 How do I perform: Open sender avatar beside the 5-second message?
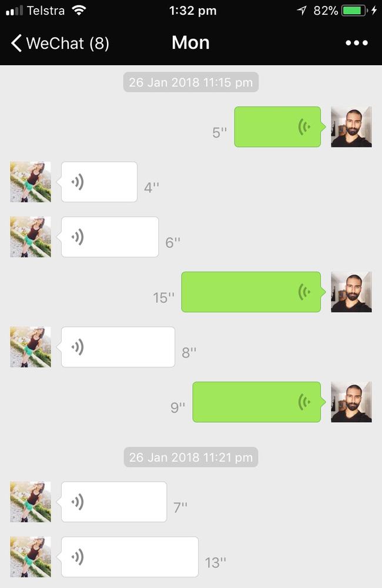351,127
